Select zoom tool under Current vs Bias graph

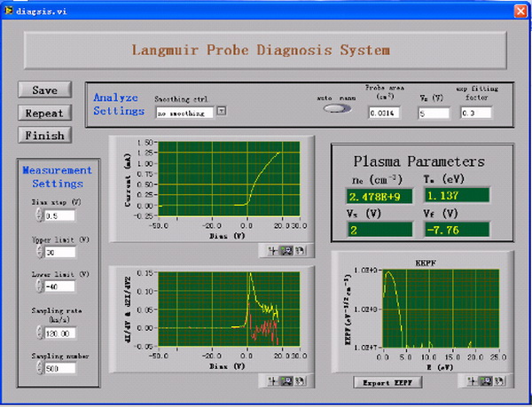click(x=286, y=250)
